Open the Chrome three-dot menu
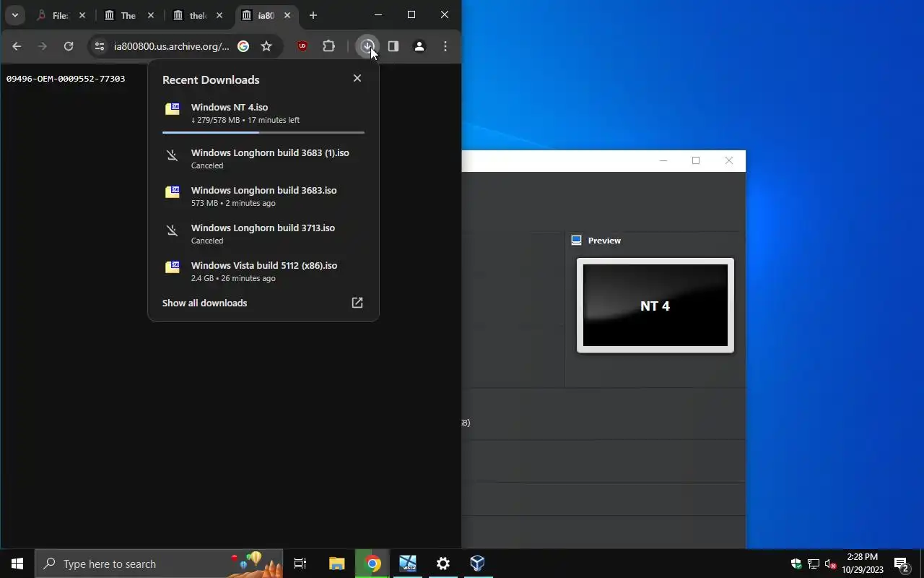 coord(445,46)
